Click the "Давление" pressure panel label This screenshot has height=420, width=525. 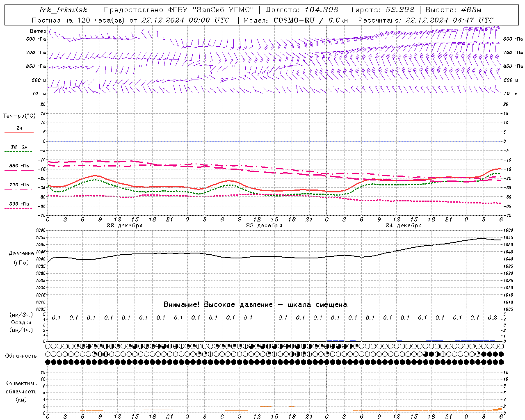point(21,253)
